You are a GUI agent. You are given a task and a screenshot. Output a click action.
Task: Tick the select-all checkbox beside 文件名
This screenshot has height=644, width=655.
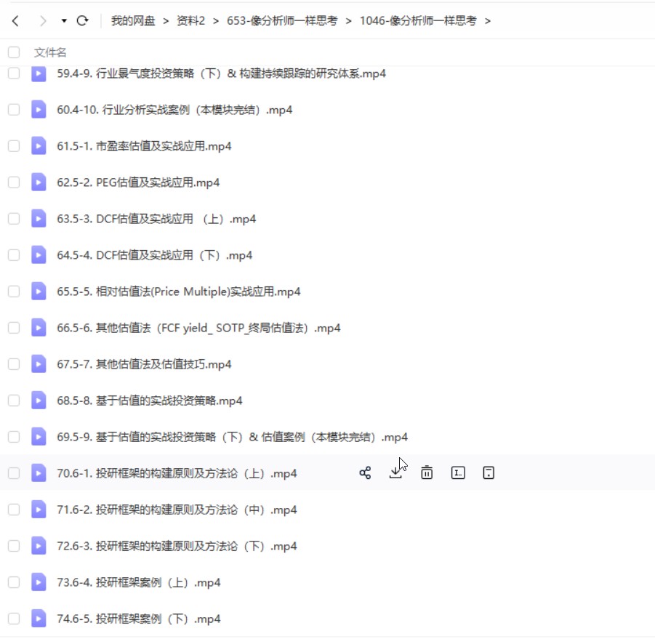click(14, 52)
